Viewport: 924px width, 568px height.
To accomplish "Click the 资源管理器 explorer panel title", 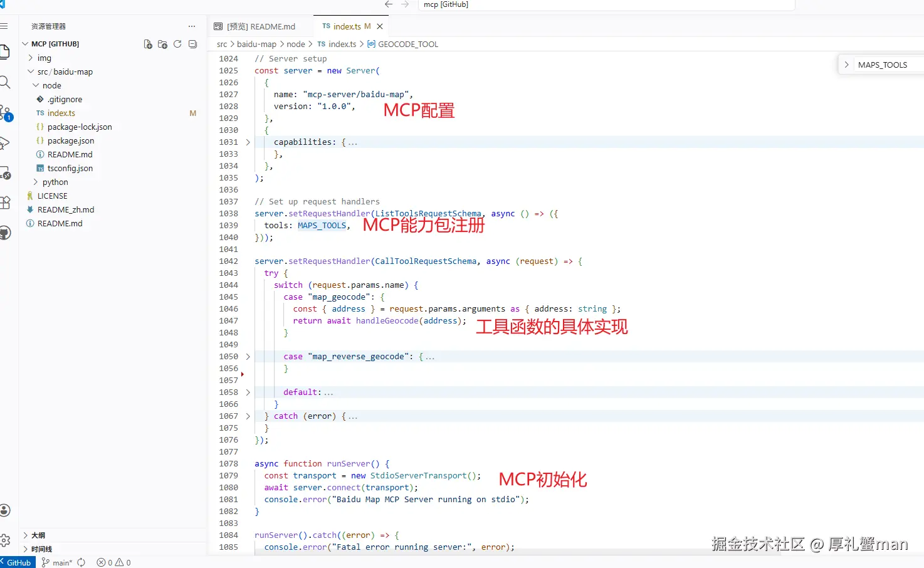I will click(48, 26).
